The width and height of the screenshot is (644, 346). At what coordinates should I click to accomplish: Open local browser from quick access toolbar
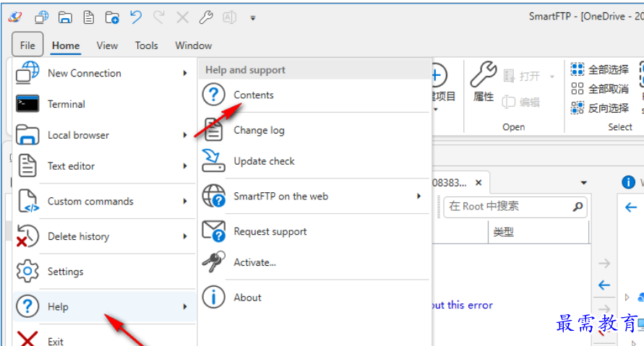pyautogui.click(x=65, y=17)
